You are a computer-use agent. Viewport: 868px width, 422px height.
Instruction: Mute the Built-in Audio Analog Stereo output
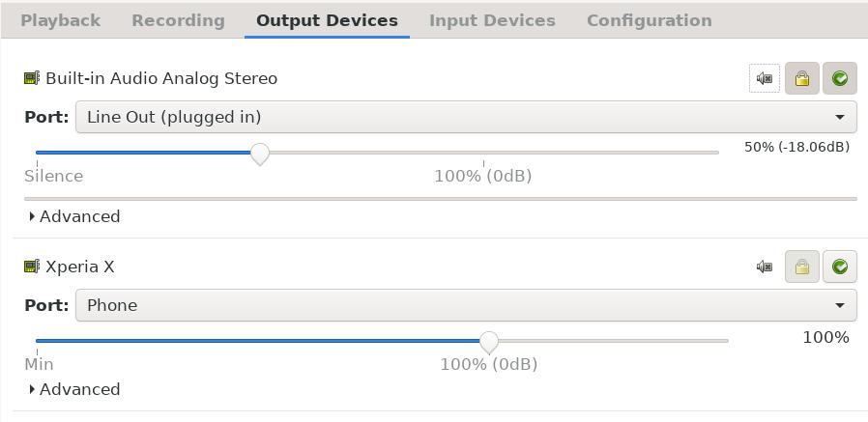[765, 78]
